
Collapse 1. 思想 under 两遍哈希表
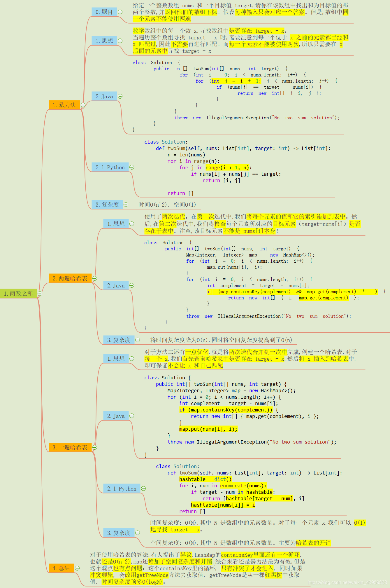coord(132,224)
